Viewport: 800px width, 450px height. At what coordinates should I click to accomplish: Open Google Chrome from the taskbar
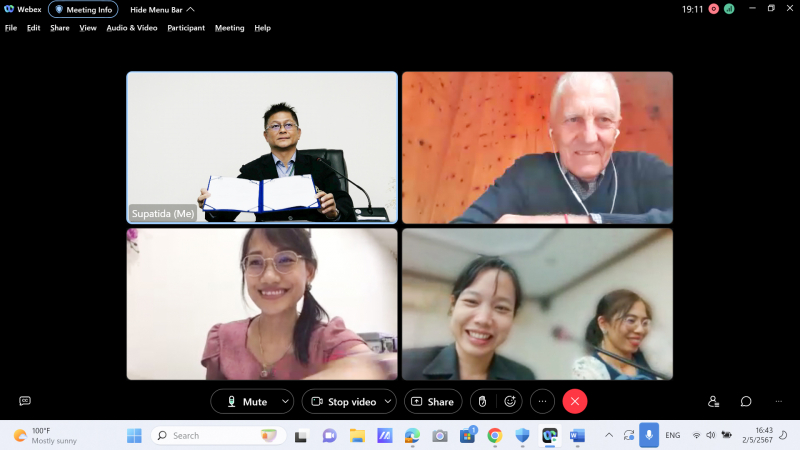point(494,435)
